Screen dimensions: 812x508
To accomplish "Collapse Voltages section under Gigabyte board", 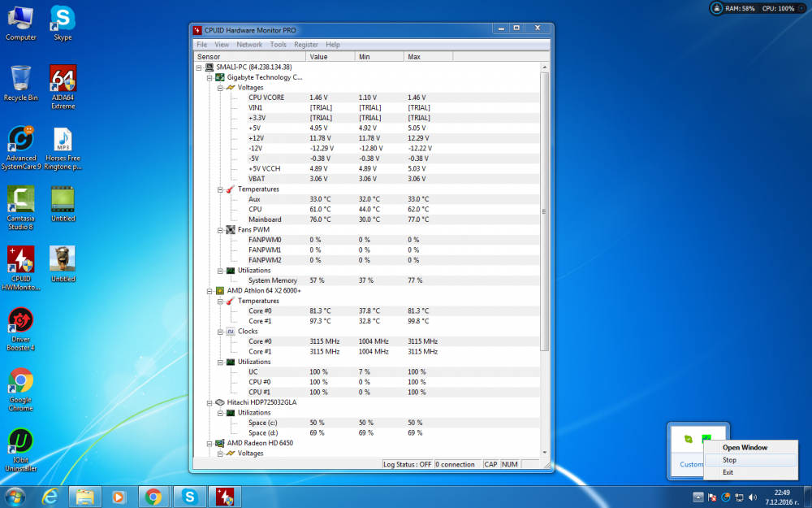I will [x=220, y=88].
